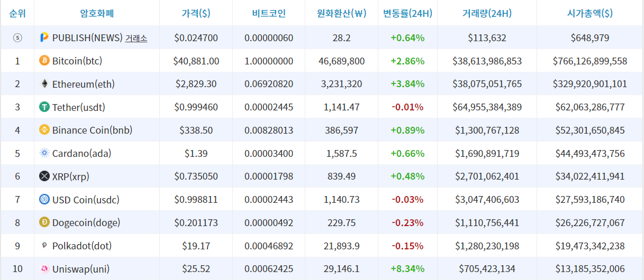Click the Ethereum diamond logo icon

(x=44, y=84)
